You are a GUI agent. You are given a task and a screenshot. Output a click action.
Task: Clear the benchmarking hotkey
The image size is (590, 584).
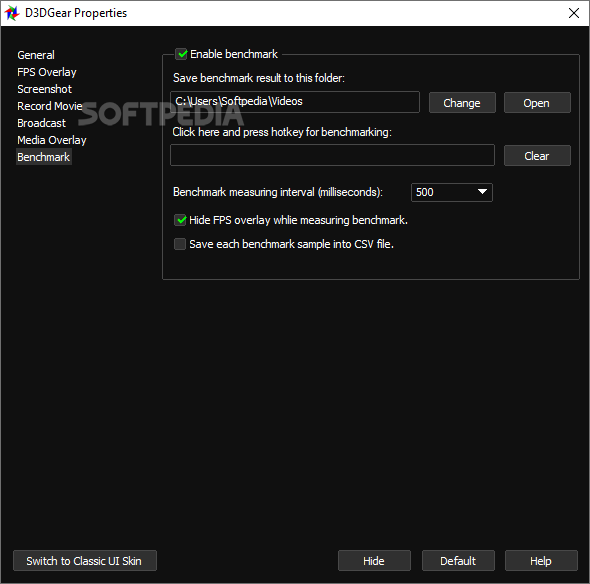[537, 155]
